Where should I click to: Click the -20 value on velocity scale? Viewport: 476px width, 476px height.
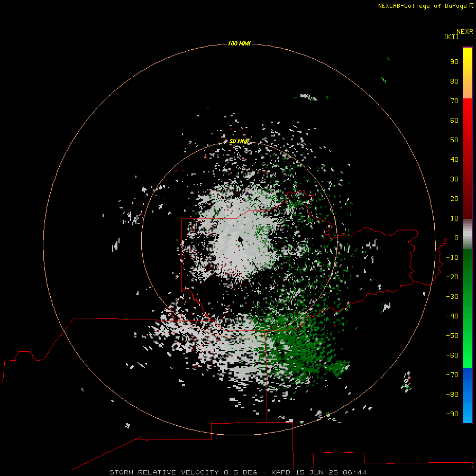tap(452, 277)
